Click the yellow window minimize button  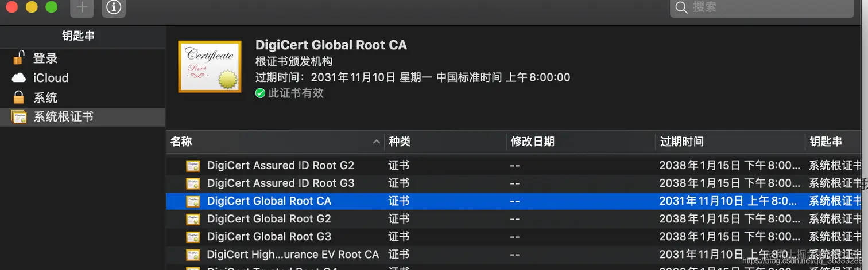(32, 7)
